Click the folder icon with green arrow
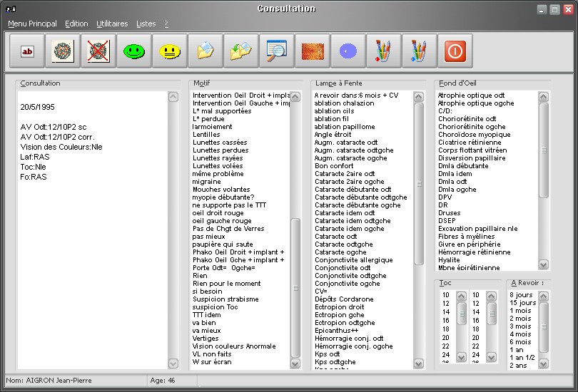 pyautogui.click(x=241, y=51)
